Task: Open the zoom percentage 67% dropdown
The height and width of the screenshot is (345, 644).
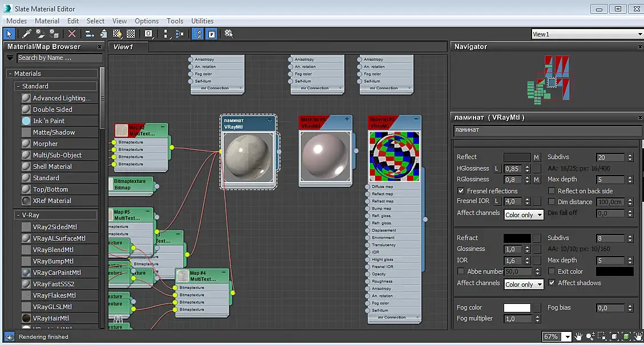Action: [566, 337]
